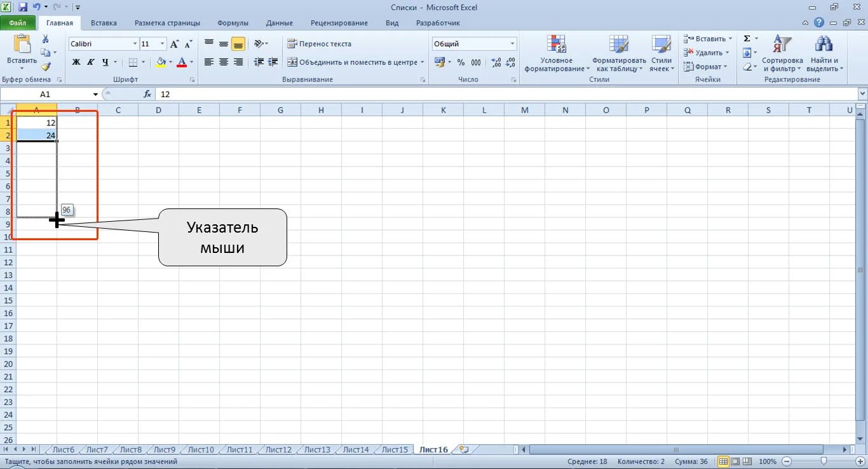The height and width of the screenshot is (469, 868).
Task: Switch to Вид tab
Action: click(x=392, y=23)
